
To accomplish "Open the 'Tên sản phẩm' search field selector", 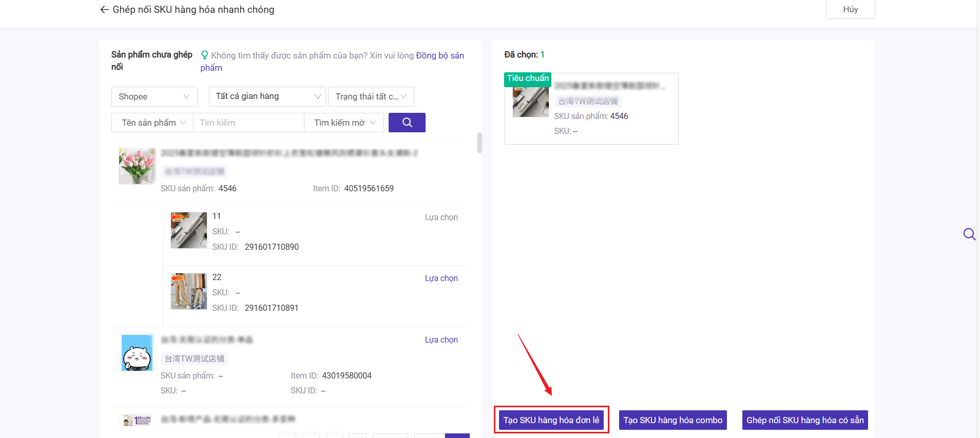I will point(152,123).
